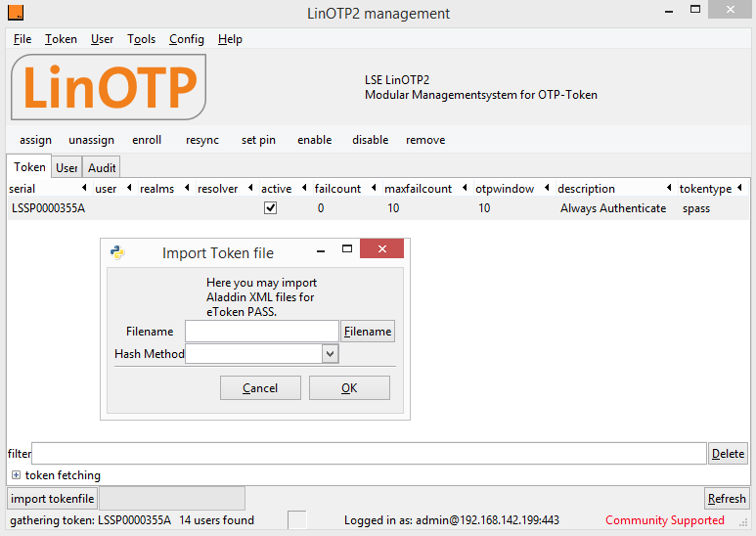Open the File menu

tap(22, 39)
